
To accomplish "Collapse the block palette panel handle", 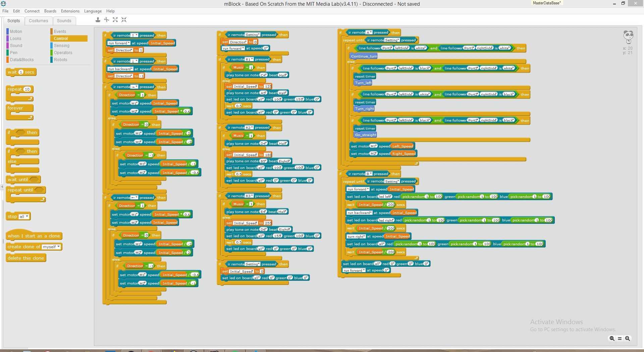I will pyautogui.click(x=2, y=186).
